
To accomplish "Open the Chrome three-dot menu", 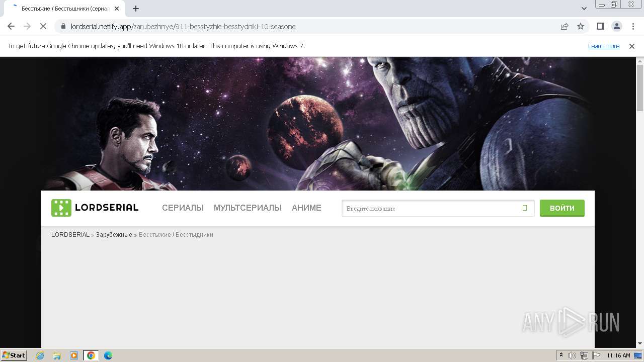I will 632,26.
